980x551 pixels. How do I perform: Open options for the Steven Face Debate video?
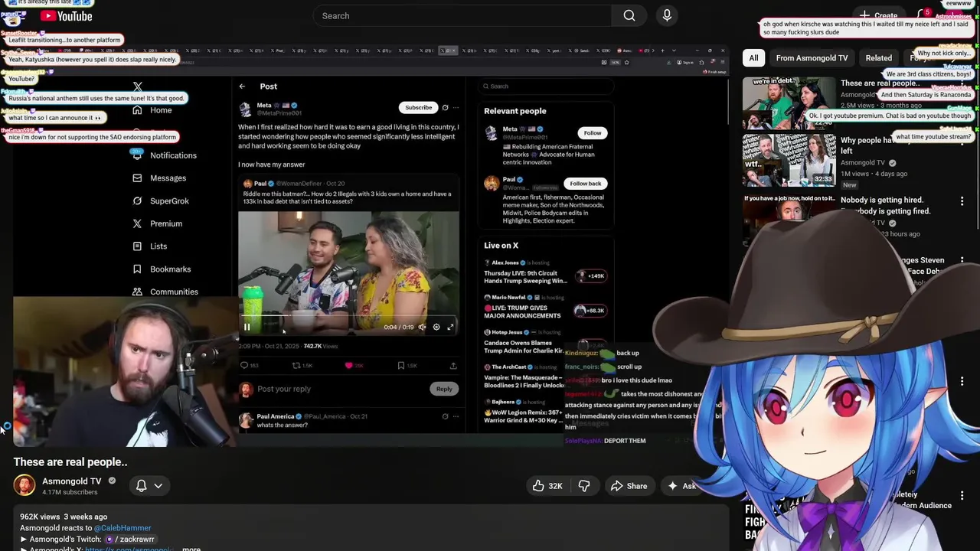(962, 261)
